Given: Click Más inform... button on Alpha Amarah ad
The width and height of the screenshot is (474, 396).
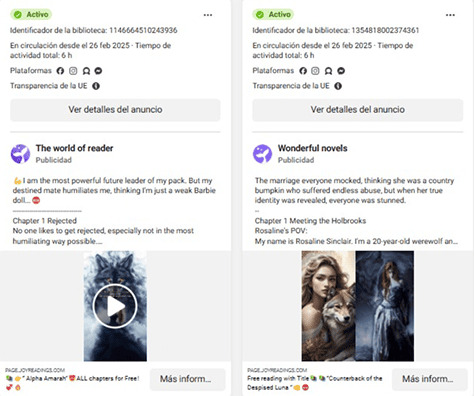Looking at the screenshot, I should (x=187, y=379).
